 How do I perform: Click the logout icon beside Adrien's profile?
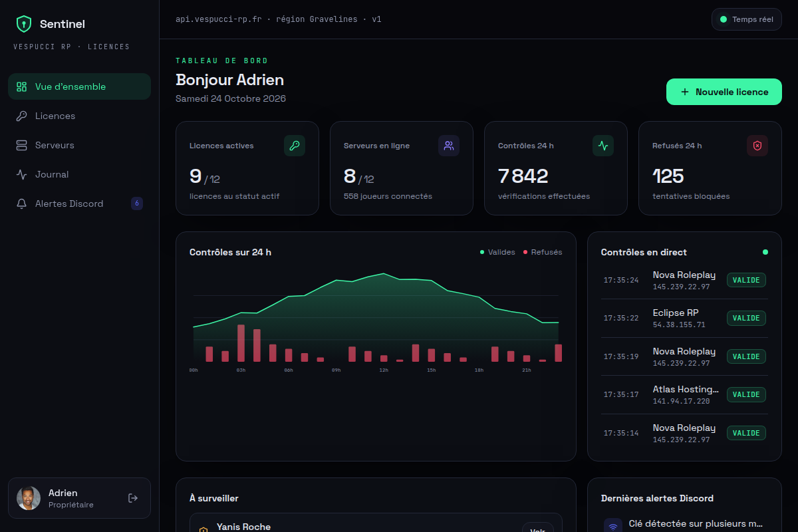133,498
